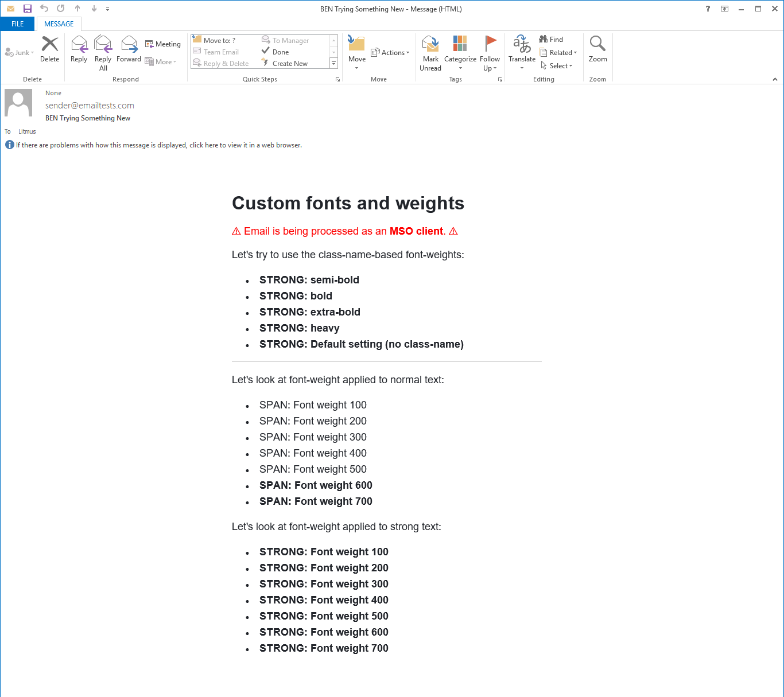784x697 pixels.
Task: Click the Delete message icon
Action: 50,45
